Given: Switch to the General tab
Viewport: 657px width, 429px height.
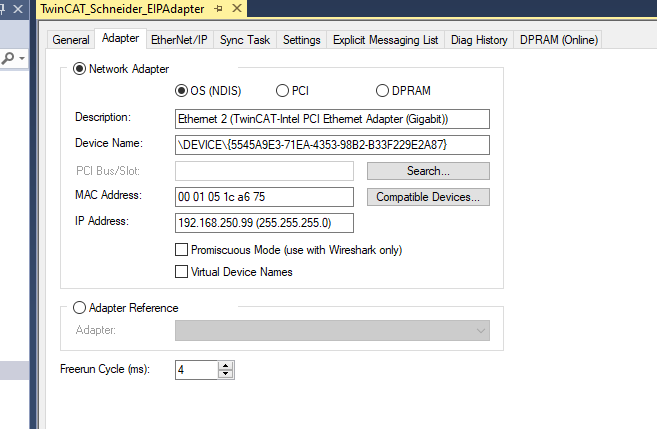Looking at the screenshot, I should click(x=71, y=40).
